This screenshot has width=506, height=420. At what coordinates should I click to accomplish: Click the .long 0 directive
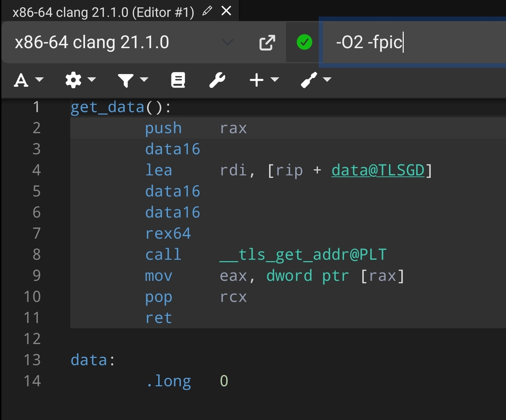coord(187,381)
